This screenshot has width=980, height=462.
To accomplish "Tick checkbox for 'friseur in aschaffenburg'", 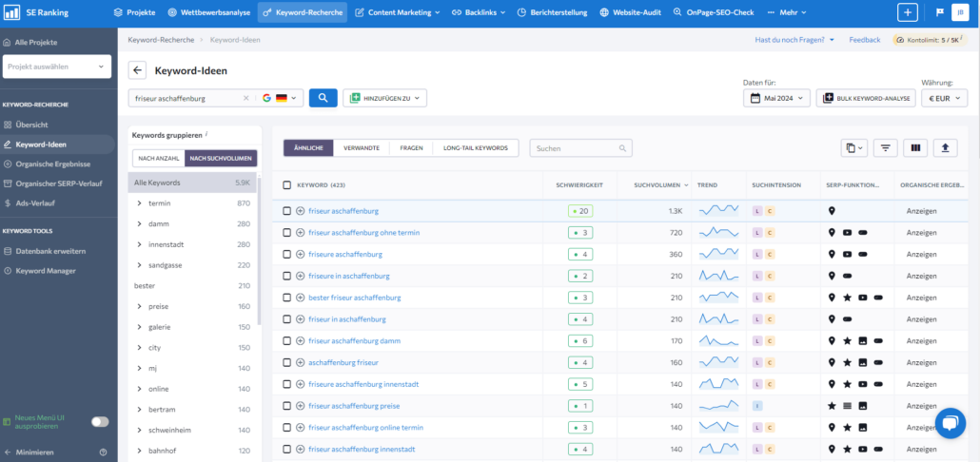I will [287, 319].
